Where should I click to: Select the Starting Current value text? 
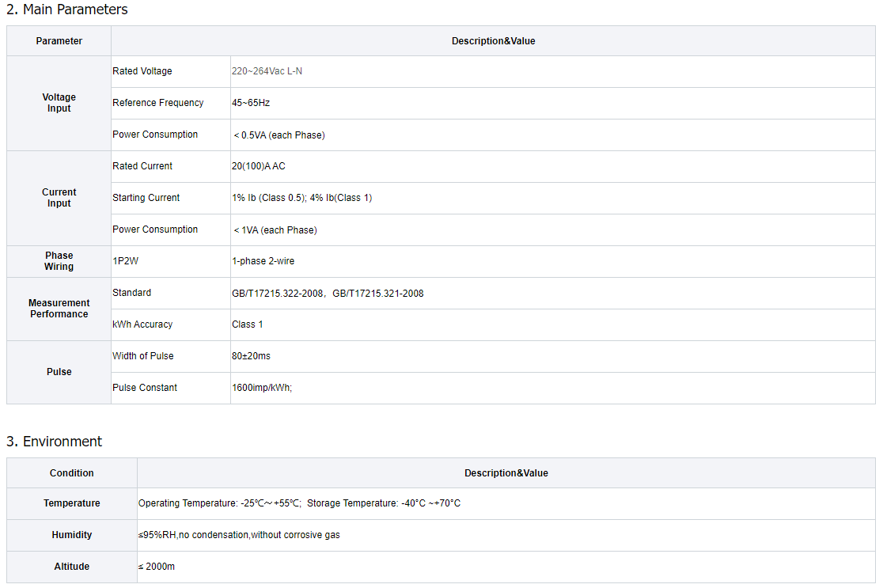(301, 198)
